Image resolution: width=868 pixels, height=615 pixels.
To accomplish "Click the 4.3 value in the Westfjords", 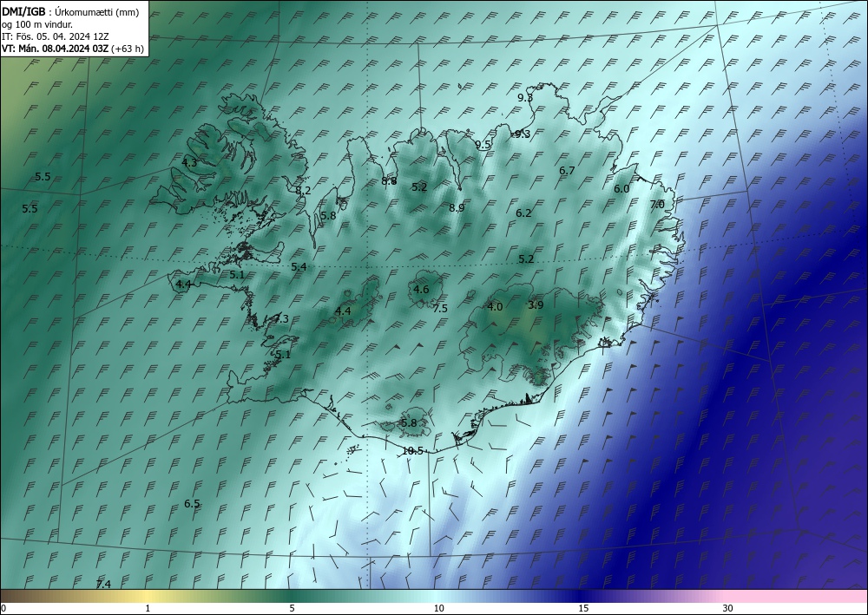I will point(189,163).
